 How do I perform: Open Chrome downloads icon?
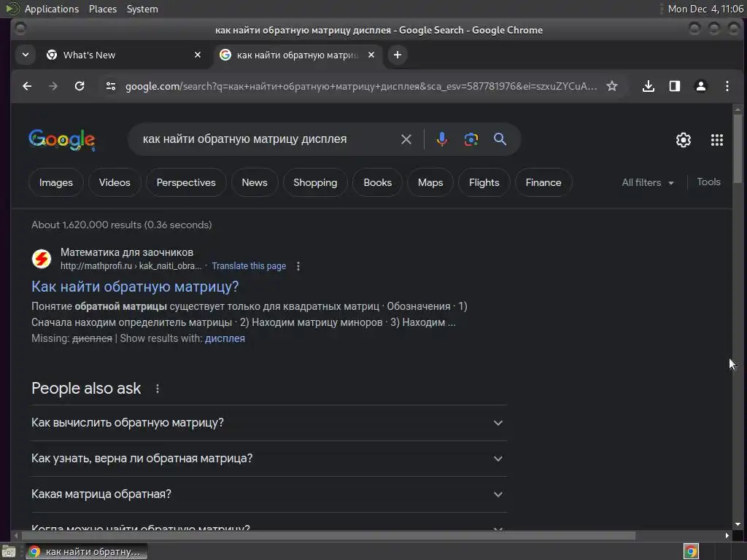pos(648,86)
